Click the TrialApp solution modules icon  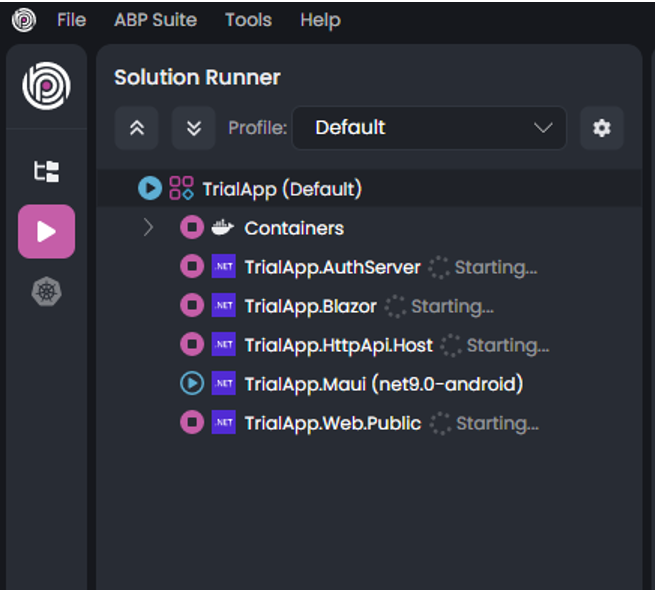click(x=181, y=188)
